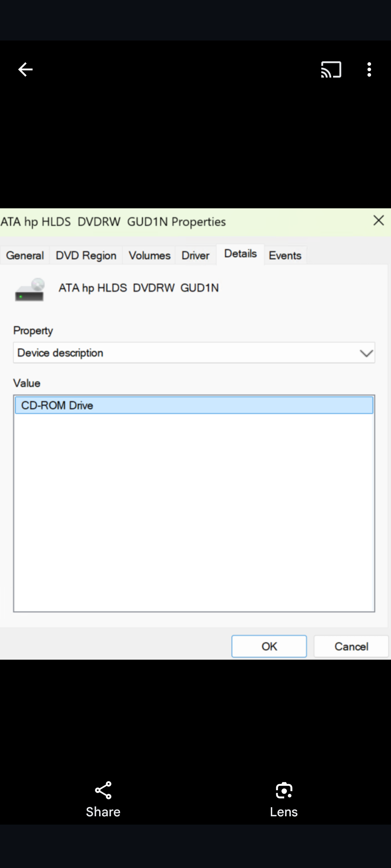Show the Events tab

(285, 256)
